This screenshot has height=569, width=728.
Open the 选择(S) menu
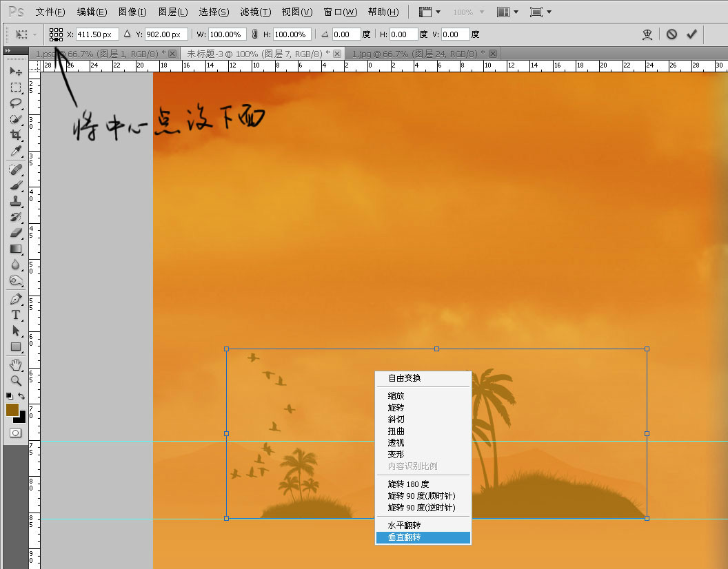(214, 12)
